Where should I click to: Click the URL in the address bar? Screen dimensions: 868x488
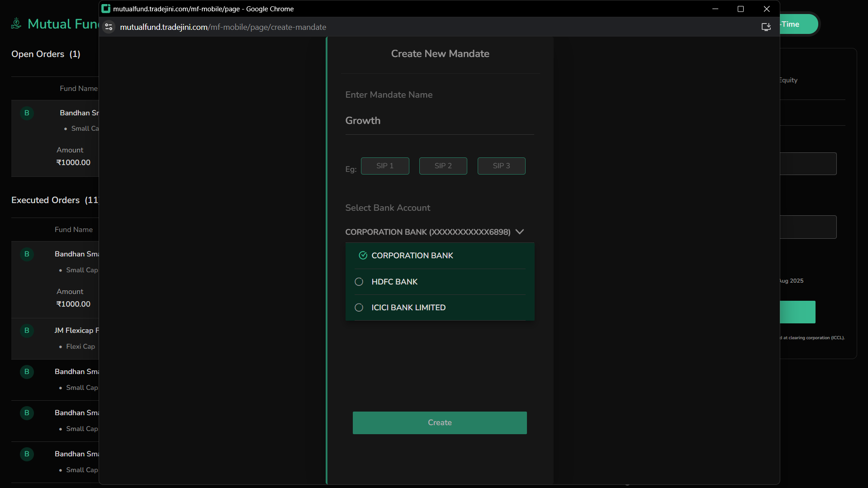[223, 27]
